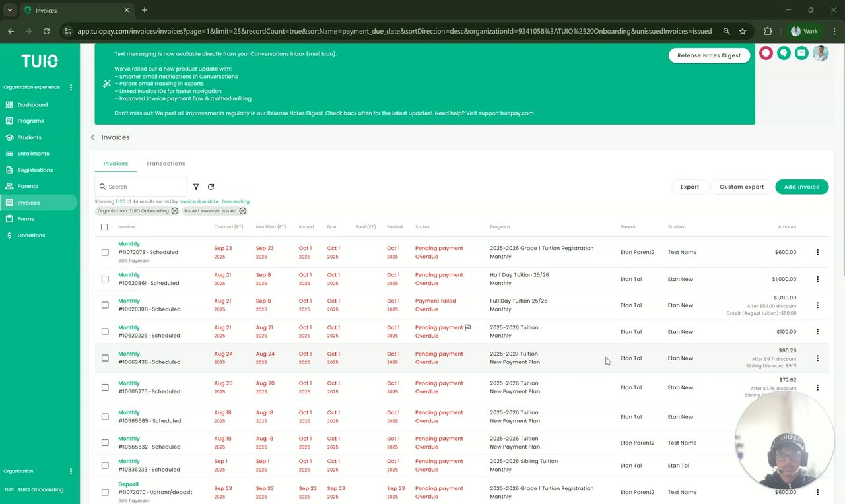The width and height of the screenshot is (845, 504).
Task: Open the Chrome tab search dropdown
Action: pyautogui.click(x=9, y=10)
